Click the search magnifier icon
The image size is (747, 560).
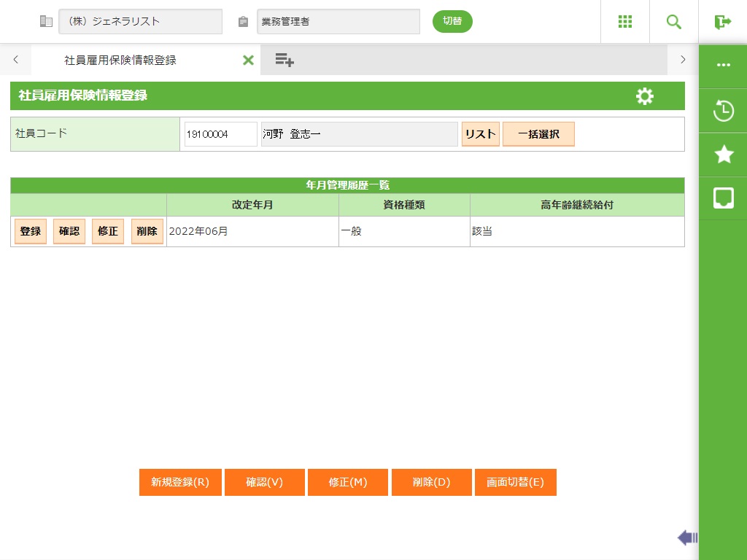(673, 22)
